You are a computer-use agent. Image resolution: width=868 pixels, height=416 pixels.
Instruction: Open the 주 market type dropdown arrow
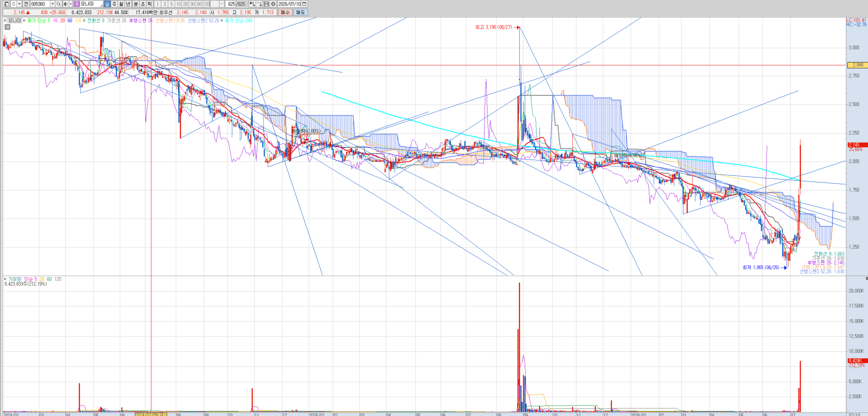(x=19, y=4)
